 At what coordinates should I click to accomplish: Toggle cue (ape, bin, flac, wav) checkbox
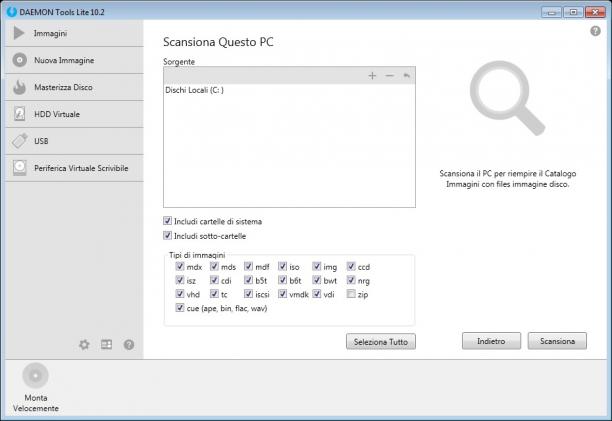click(180, 307)
